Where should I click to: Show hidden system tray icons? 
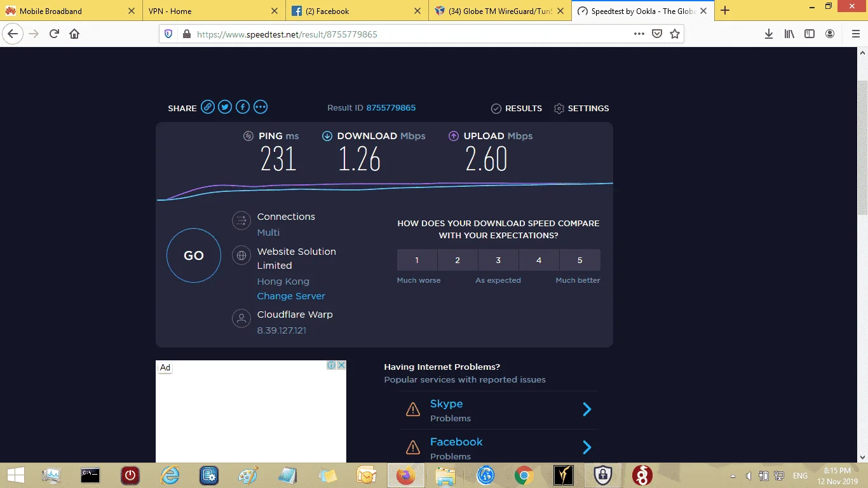coord(733,475)
